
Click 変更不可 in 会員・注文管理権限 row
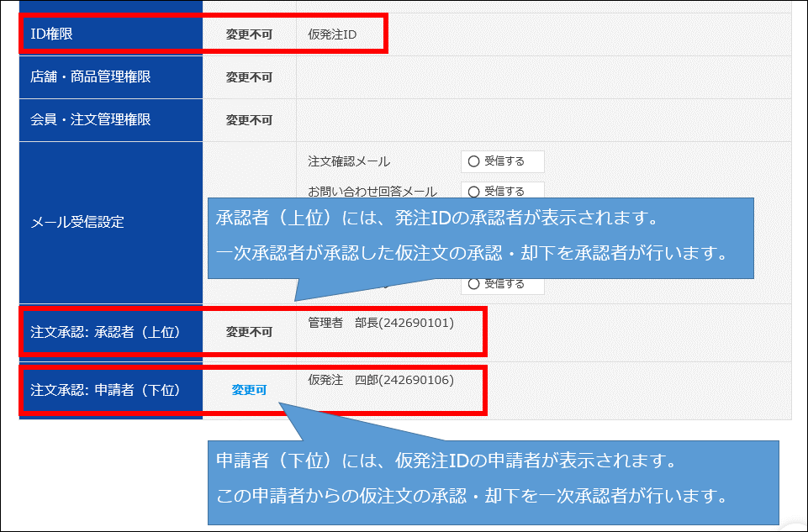pos(249,120)
